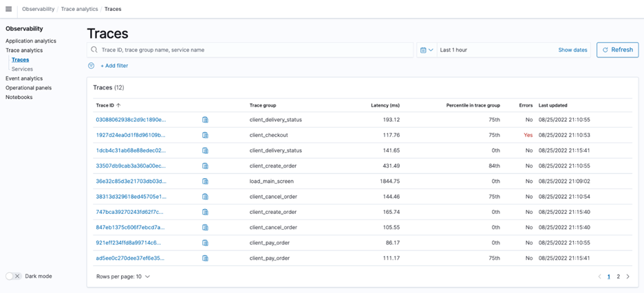Click the Last 1 hour time range
The image size is (644, 293).
pyautogui.click(x=453, y=50)
